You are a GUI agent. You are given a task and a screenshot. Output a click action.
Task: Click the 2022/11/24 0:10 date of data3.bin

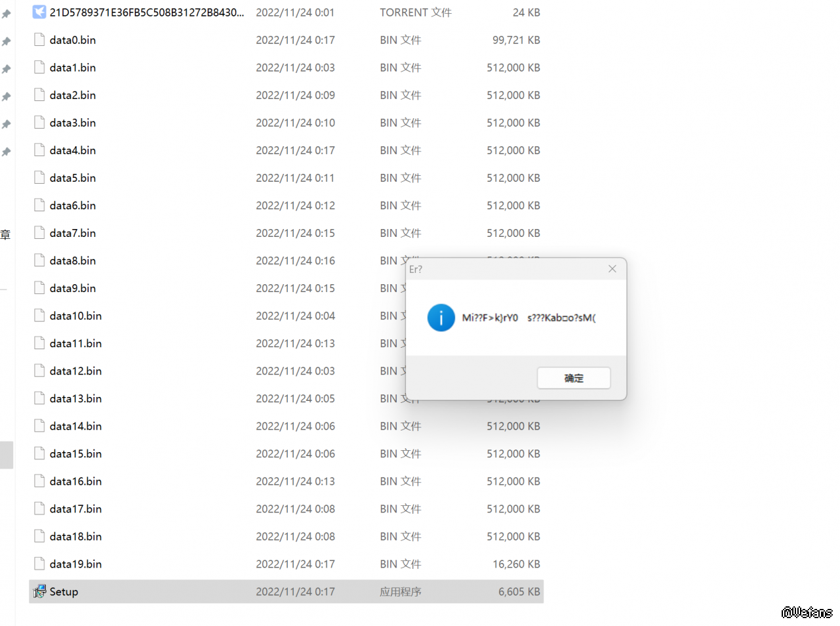coord(295,123)
